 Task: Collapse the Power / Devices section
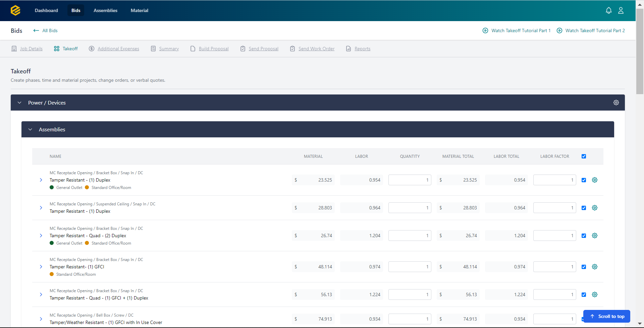point(19,103)
